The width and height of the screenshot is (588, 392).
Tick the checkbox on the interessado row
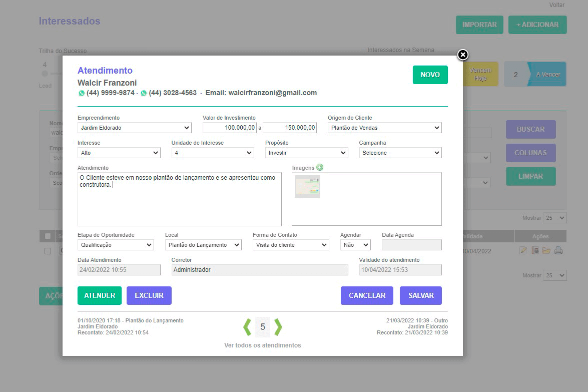coord(48,251)
